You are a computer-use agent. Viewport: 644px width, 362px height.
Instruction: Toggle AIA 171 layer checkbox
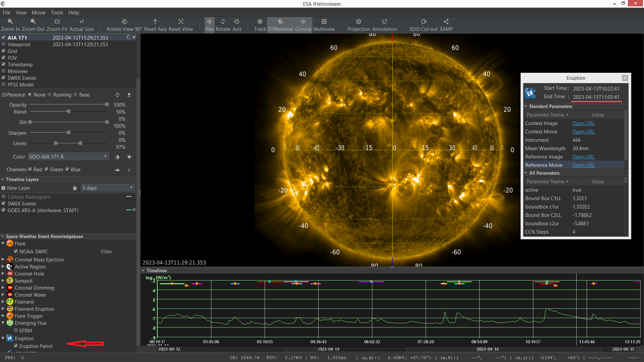click(3, 38)
